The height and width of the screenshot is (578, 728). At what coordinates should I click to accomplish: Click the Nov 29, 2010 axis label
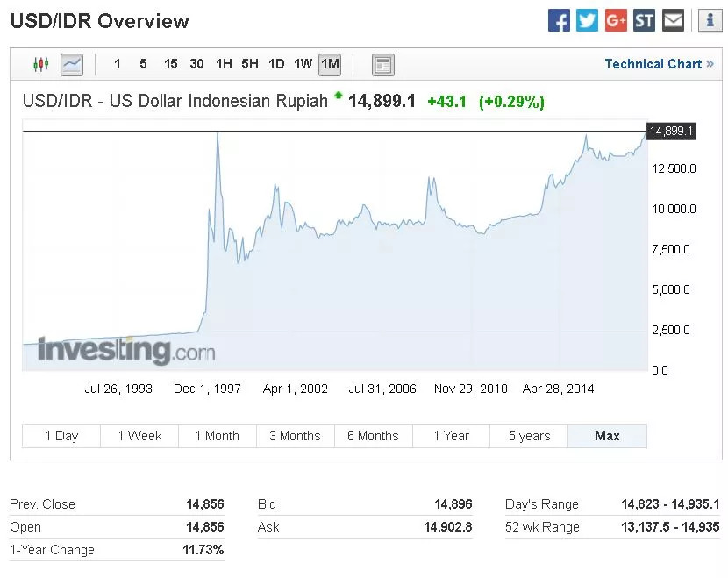pyautogui.click(x=470, y=389)
